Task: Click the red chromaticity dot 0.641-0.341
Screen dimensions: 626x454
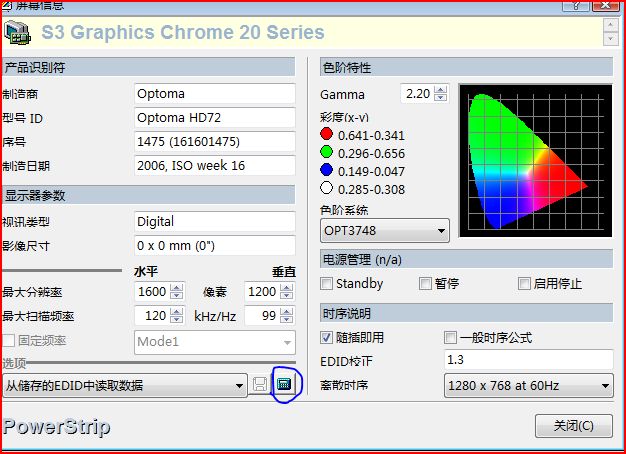Action: point(326,134)
